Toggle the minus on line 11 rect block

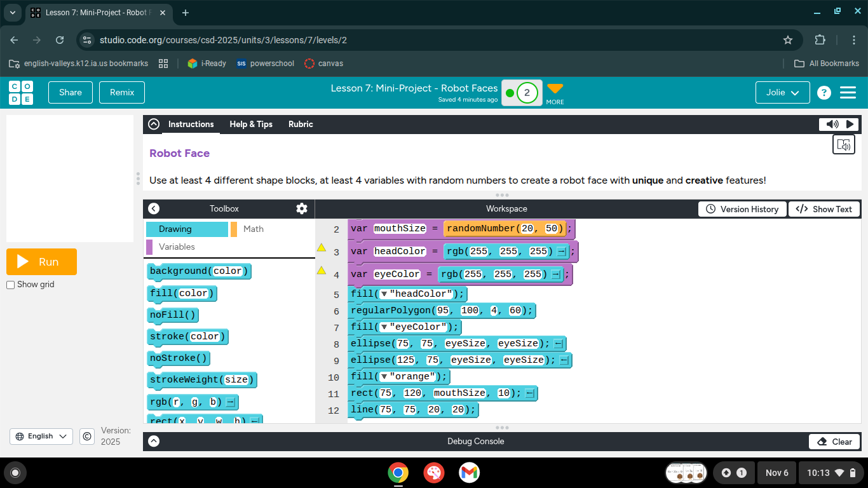point(531,393)
